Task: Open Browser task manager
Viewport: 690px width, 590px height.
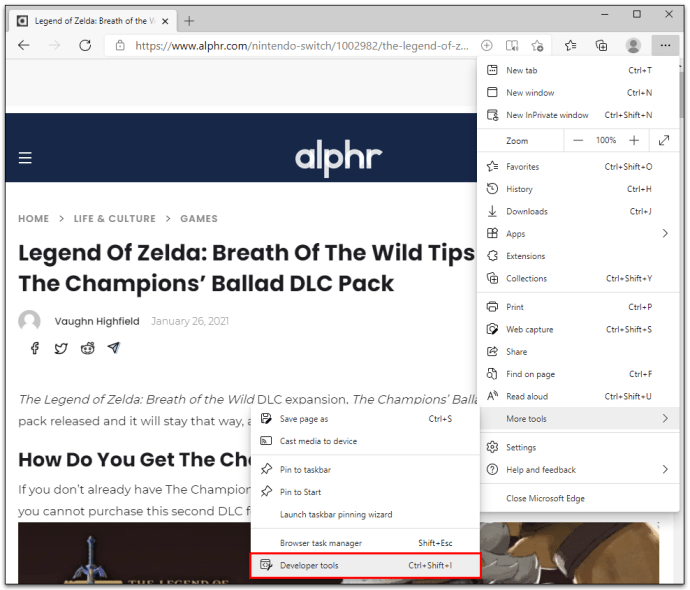Action: click(365, 543)
